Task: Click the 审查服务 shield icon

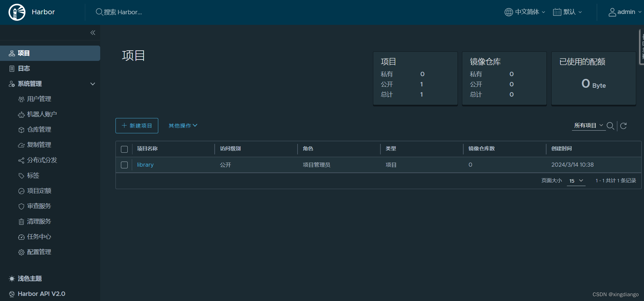Action: [x=21, y=206]
